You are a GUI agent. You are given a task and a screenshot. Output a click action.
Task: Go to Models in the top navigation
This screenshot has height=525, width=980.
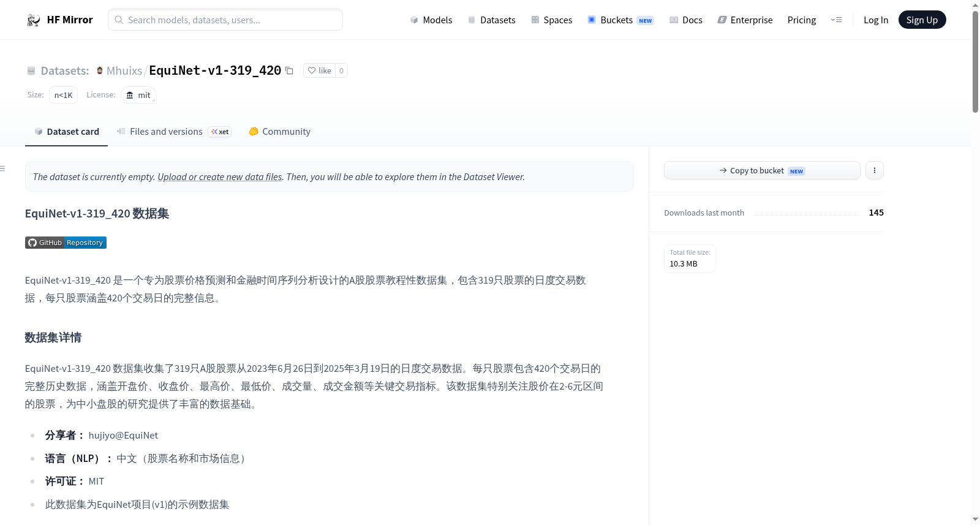tap(431, 20)
